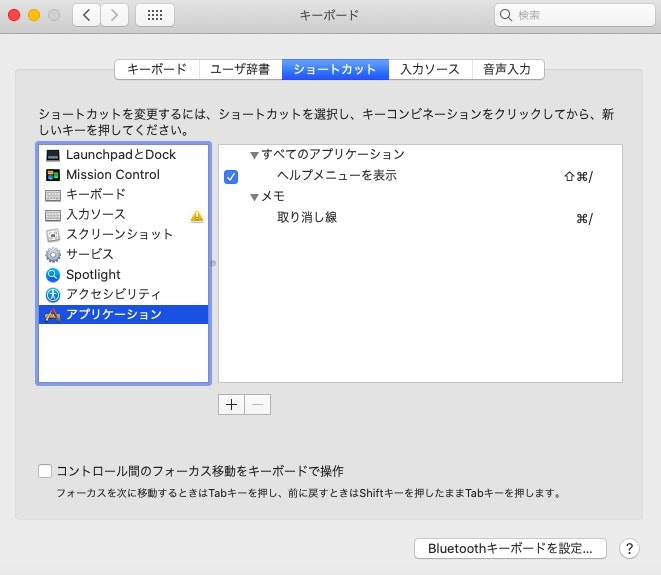Click the アプリケーション app icon
The image size is (661, 575).
tap(53, 315)
